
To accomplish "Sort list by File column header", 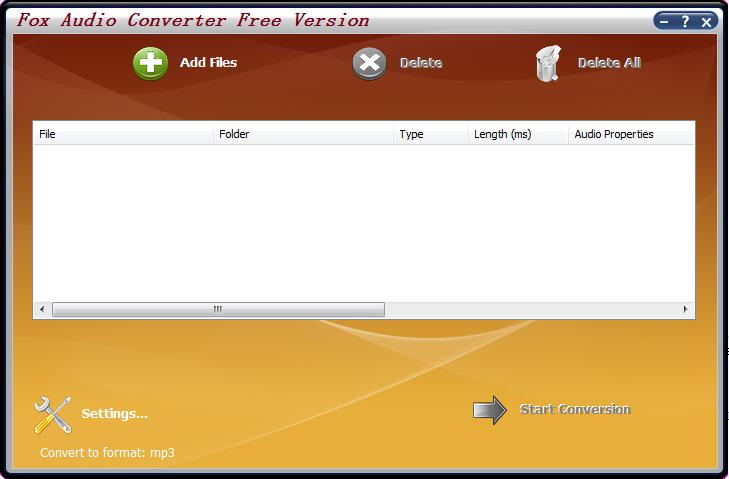I will click(x=123, y=134).
